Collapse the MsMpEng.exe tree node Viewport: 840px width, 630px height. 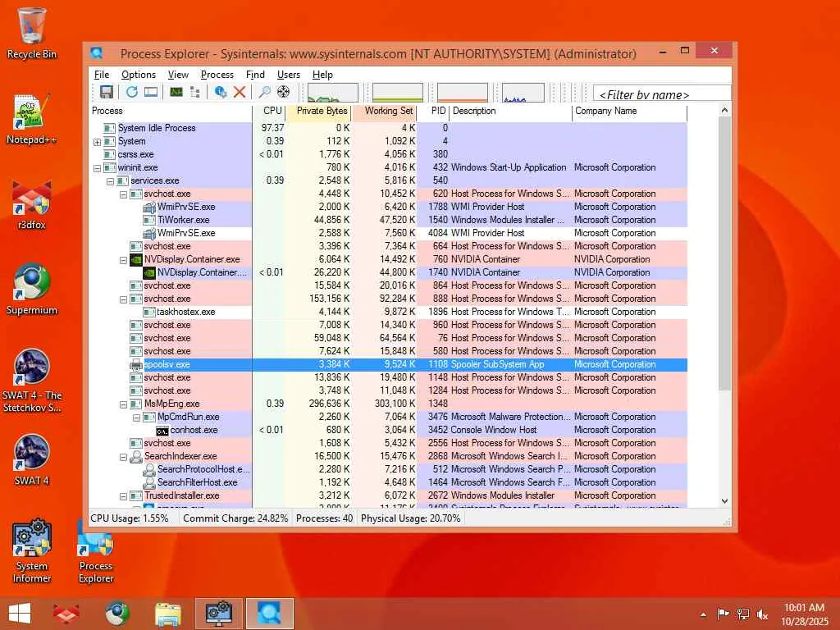click(123, 404)
